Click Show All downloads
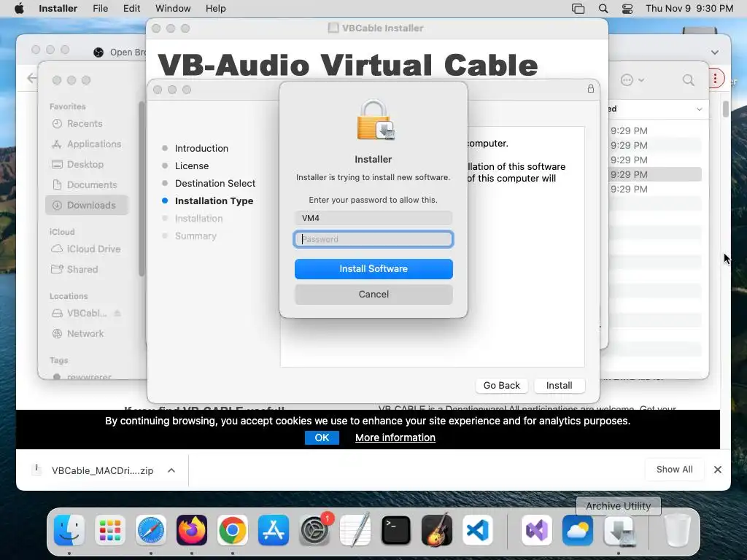This screenshot has height=560, width=747. tap(674, 470)
